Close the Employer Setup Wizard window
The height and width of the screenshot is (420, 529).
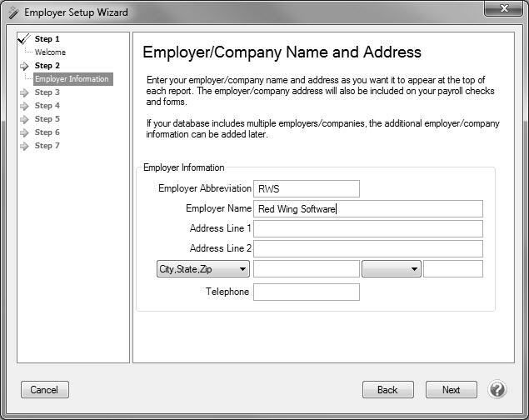503,10
